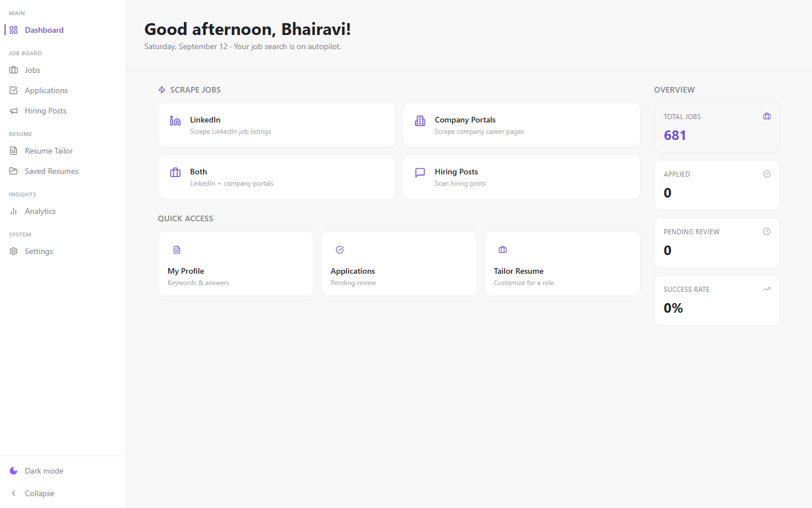Click the Applications checkbox icon in sidebar

coord(14,90)
